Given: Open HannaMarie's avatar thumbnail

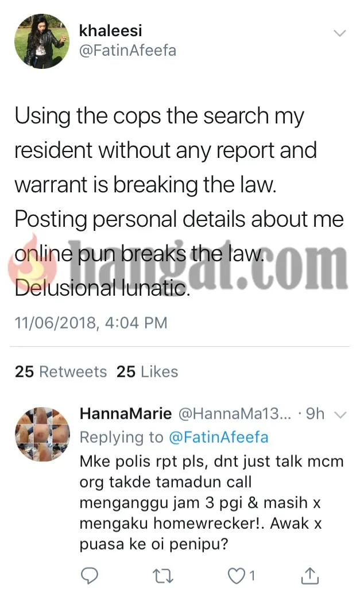Looking at the screenshot, I should (42, 434).
